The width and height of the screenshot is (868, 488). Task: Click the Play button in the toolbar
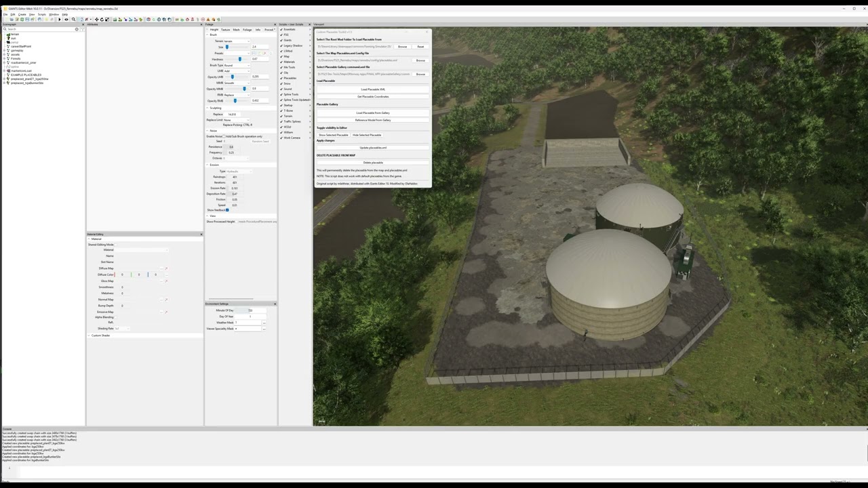click(60, 20)
